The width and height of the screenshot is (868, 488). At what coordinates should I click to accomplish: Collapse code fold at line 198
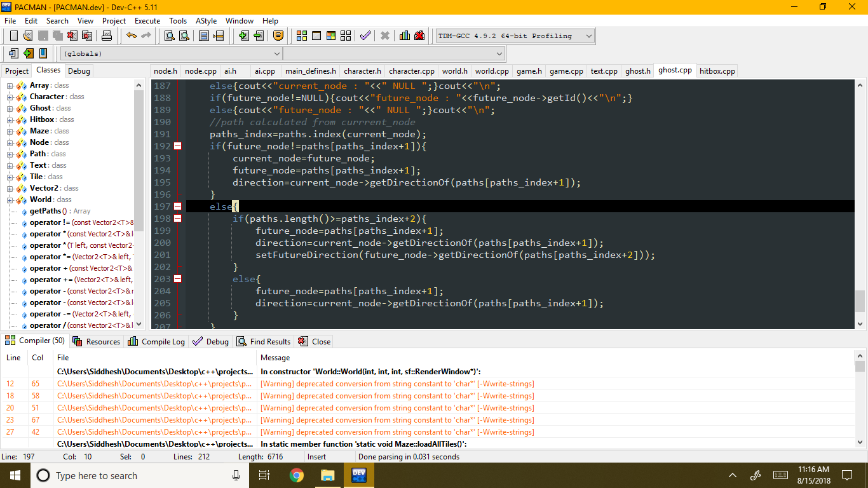[177, 219]
